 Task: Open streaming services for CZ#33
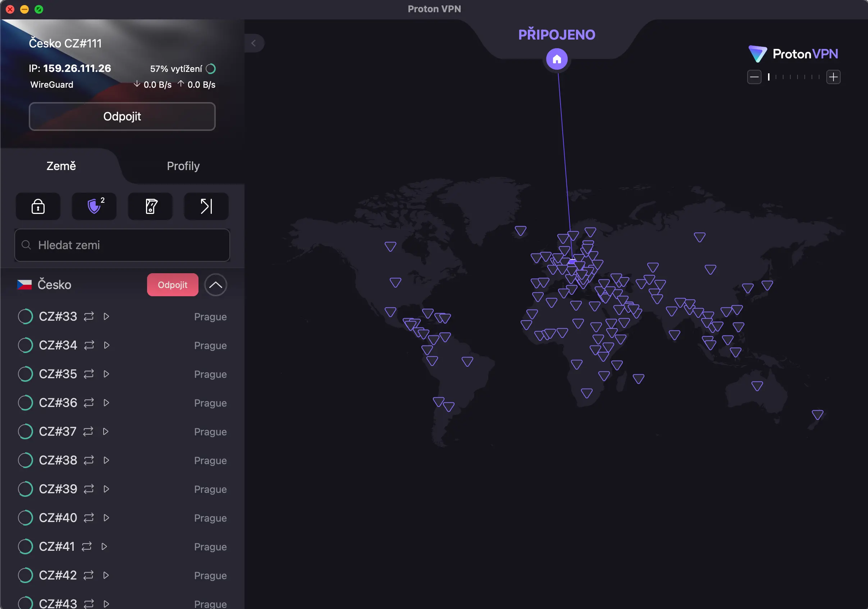[106, 316]
